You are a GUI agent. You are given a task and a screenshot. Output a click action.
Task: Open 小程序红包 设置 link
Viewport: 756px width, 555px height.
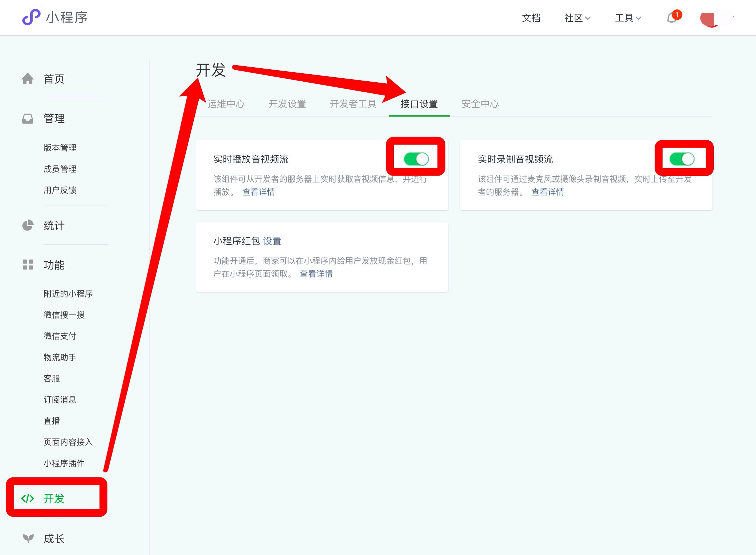click(272, 241)
